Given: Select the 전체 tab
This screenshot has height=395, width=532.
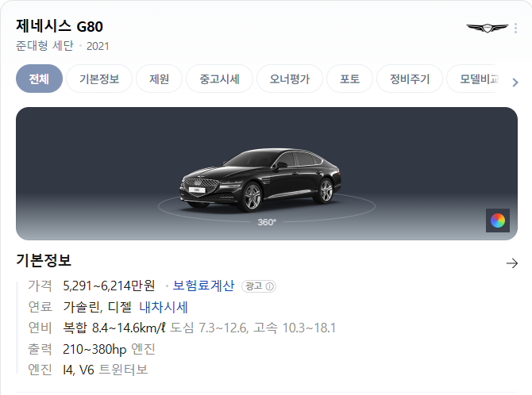Looking at the screenshot, I should [x=39, y=79].
